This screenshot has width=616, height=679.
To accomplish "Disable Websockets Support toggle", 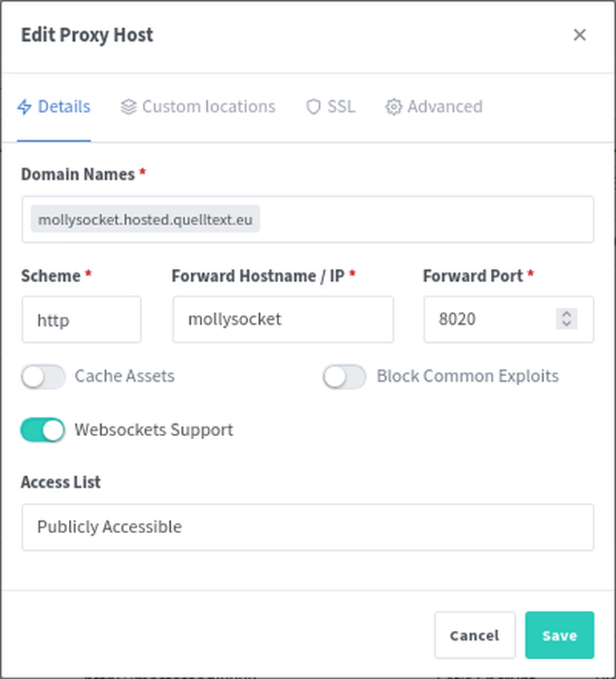I will point(43,430).
